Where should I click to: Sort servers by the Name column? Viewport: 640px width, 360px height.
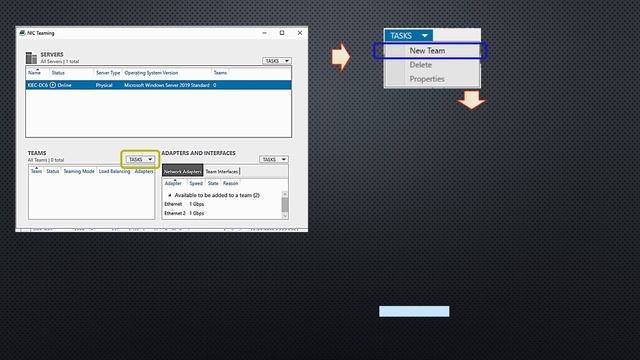[x=34, y=73]
